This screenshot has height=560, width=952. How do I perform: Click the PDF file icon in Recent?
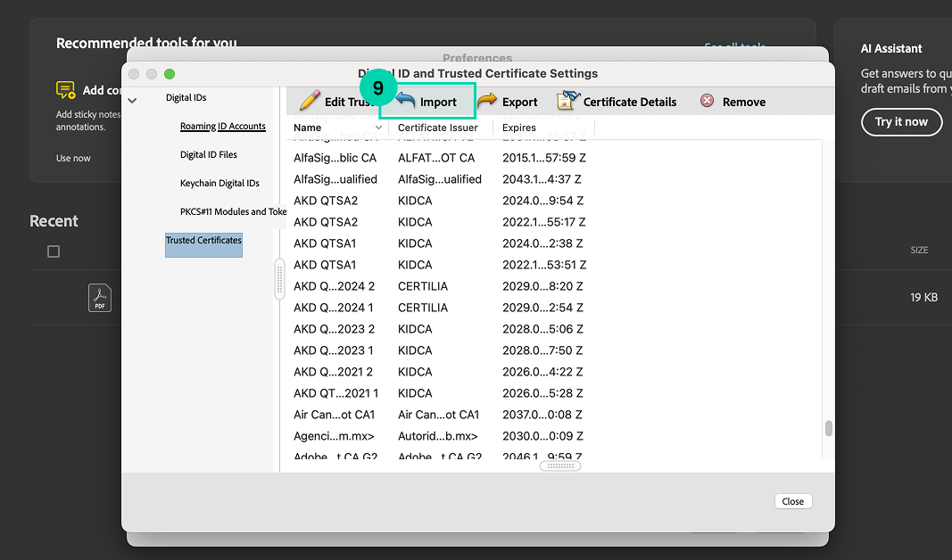(x=100, y=297)
